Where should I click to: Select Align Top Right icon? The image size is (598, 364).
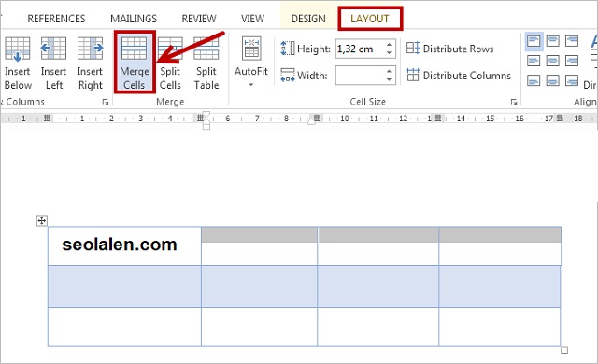(x=572, y=41)
